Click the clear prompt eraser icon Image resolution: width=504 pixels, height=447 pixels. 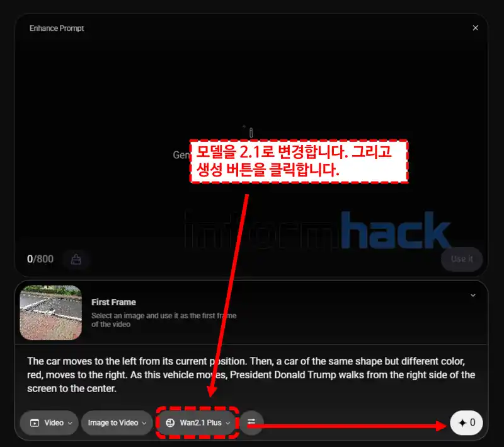[x=76, y=259]
